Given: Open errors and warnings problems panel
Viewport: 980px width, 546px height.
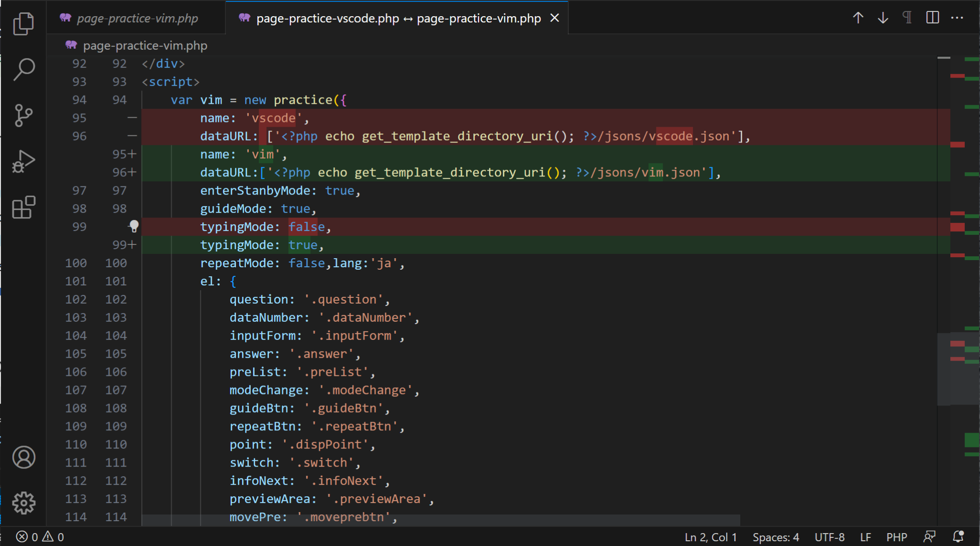Looking at the screenshot, I should tap(40, 537).
